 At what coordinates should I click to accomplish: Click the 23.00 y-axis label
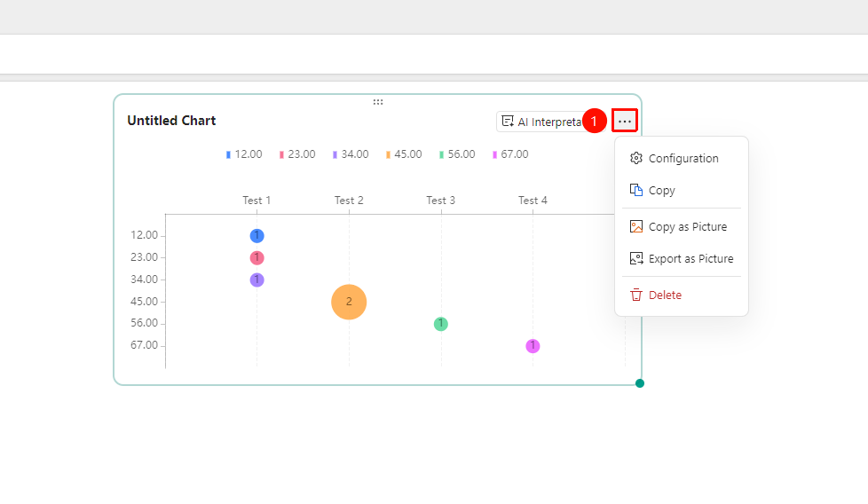(x=144, y=257)
